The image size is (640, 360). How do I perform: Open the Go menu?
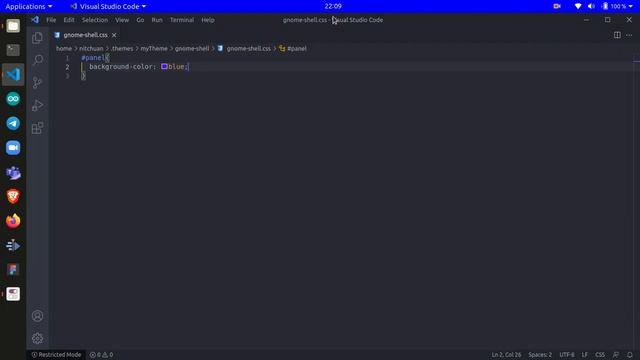tap(140, 20)
